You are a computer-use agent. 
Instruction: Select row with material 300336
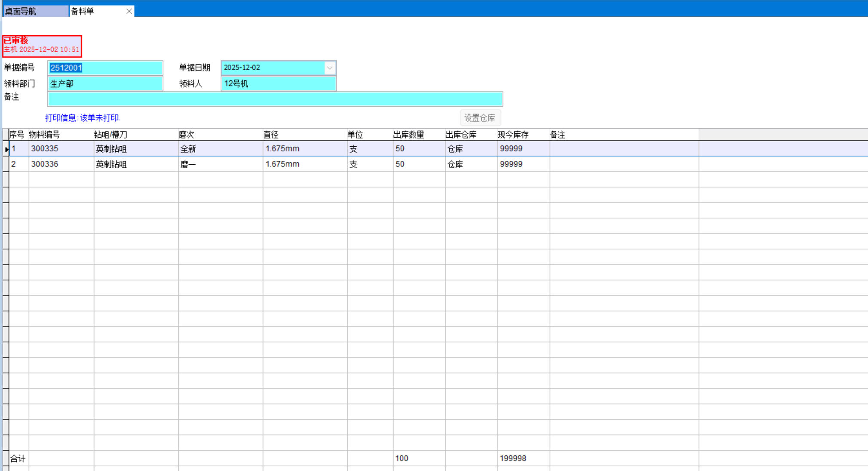45,164
